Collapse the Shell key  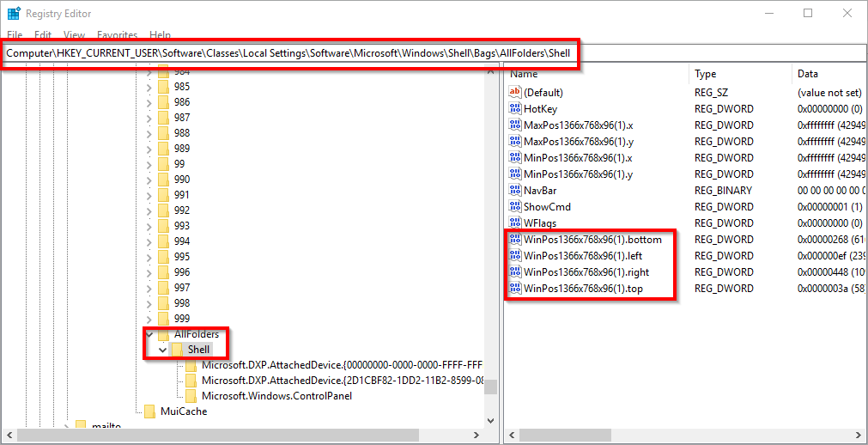pos(162,350)
